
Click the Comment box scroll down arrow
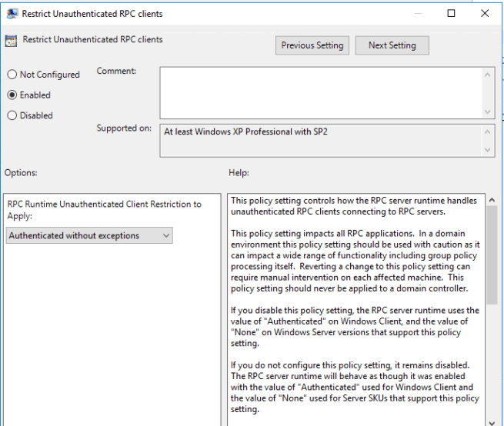point(488,111)
